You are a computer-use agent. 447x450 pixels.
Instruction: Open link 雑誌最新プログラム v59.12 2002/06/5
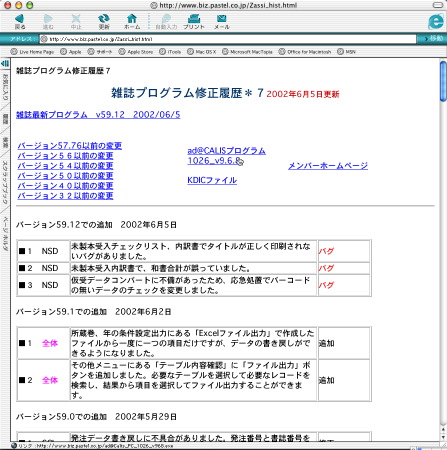point(98,115)
